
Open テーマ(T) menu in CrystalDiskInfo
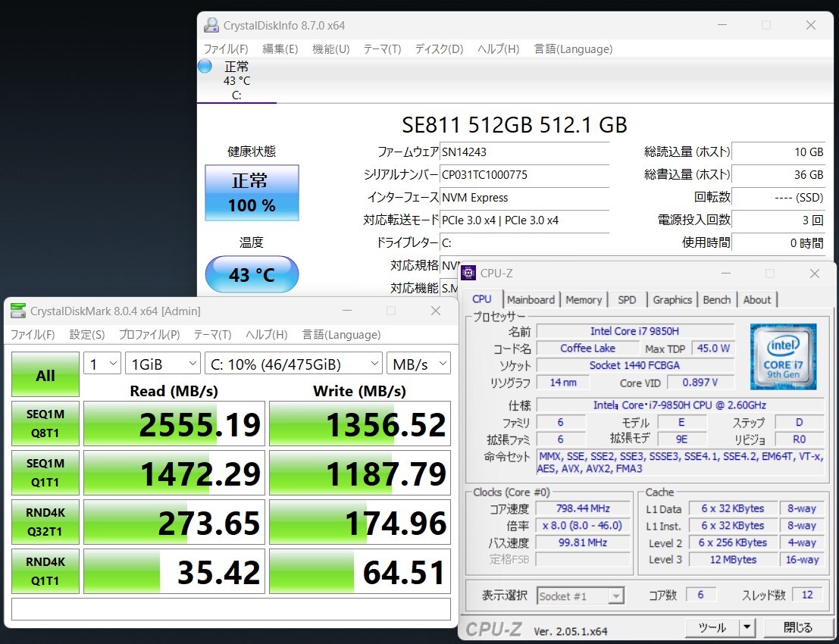382,49
